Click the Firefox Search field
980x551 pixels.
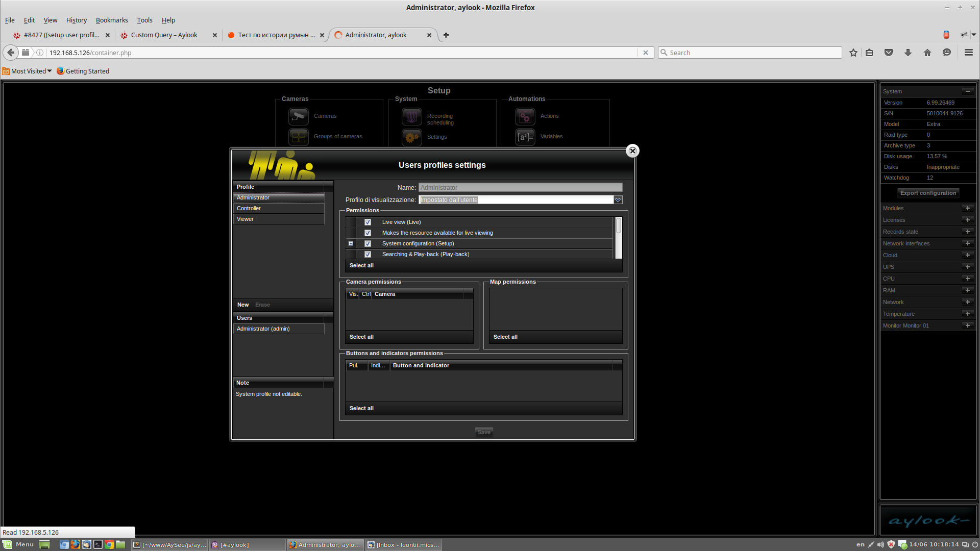click(750, 53)
